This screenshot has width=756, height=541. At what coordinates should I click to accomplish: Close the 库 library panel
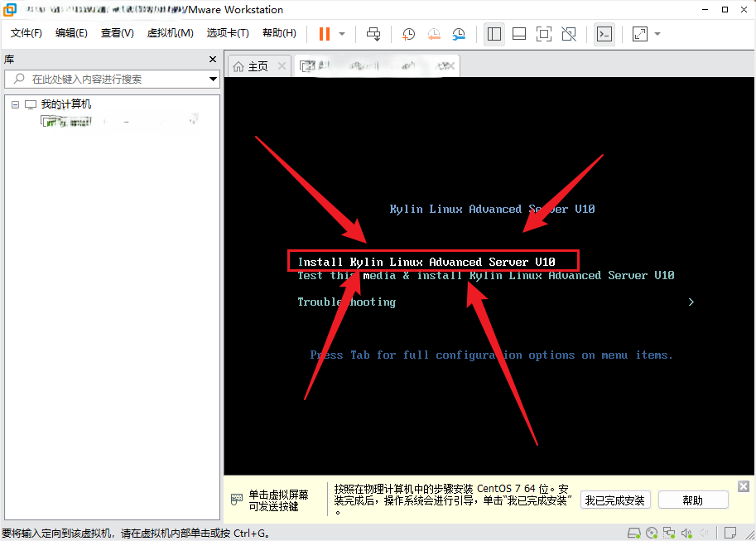[213, 59]
